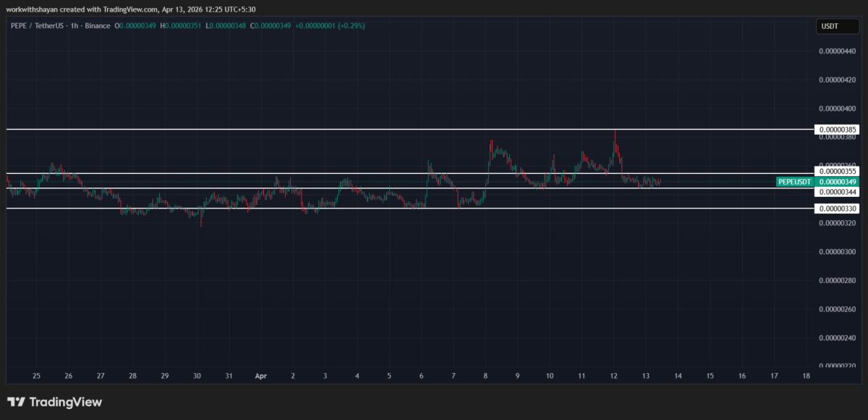Screen dimensions: 868x420
Task: Click the date 12 on the time axis
Action: [613, 376]
